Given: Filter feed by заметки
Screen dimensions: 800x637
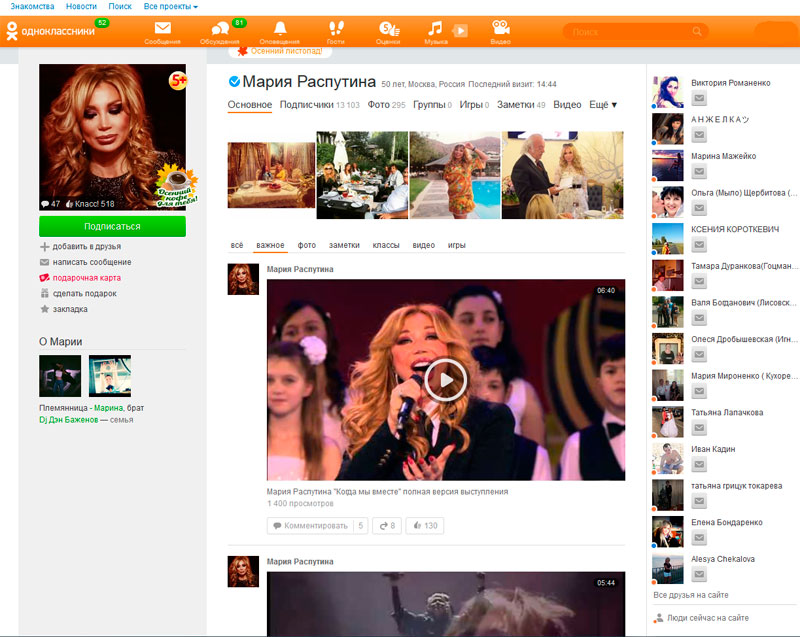Looking at the screenshot, I should 344,245.
